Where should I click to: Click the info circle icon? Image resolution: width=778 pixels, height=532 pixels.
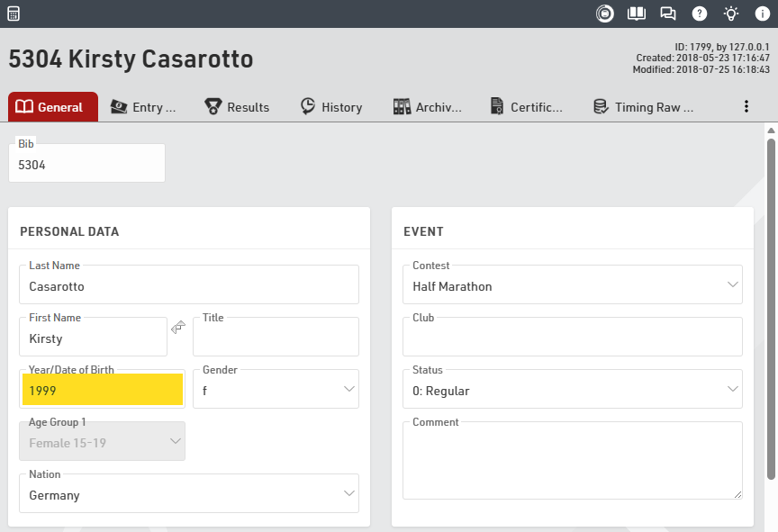pyautogui.click(x=762, y=14)
